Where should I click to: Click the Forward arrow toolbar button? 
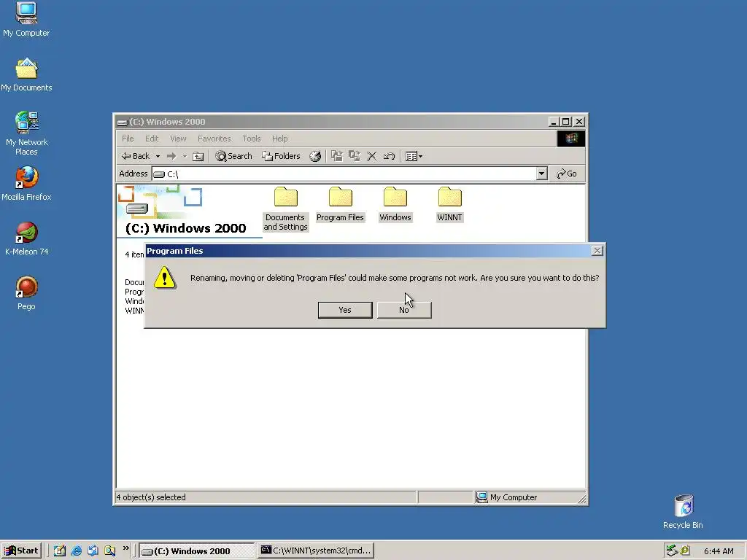click(171, 156)
